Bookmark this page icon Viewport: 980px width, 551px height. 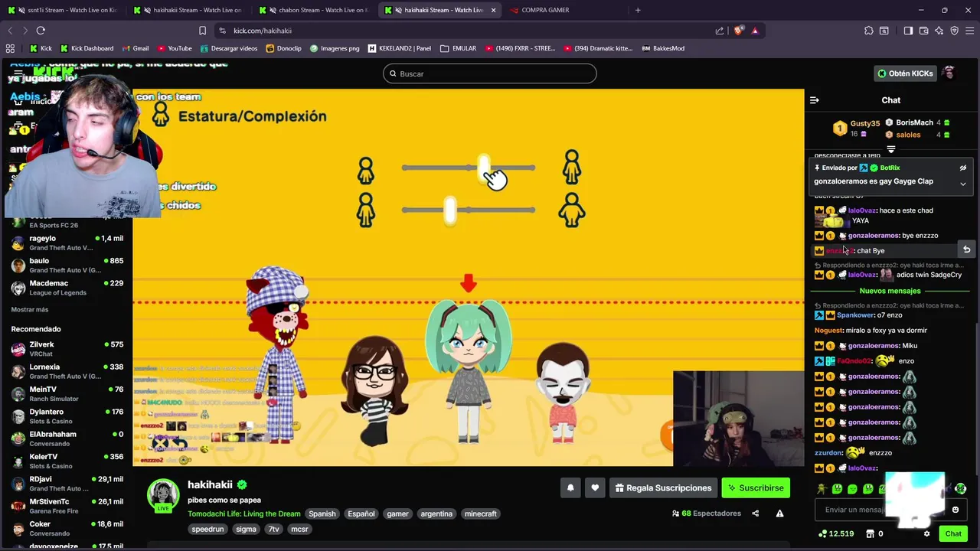click(202, 31)
